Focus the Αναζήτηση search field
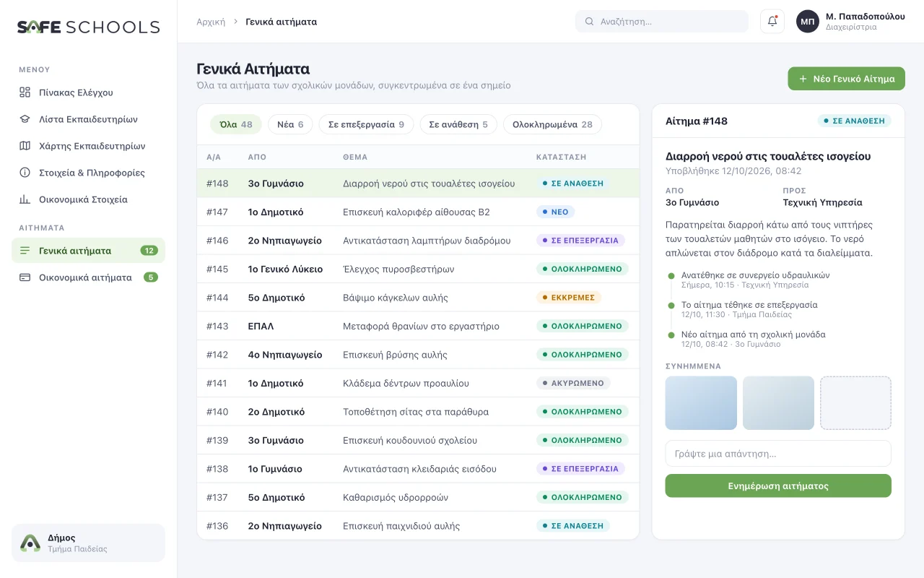Image resolution: width=924 pixels, height=578 pixels. 662,22
